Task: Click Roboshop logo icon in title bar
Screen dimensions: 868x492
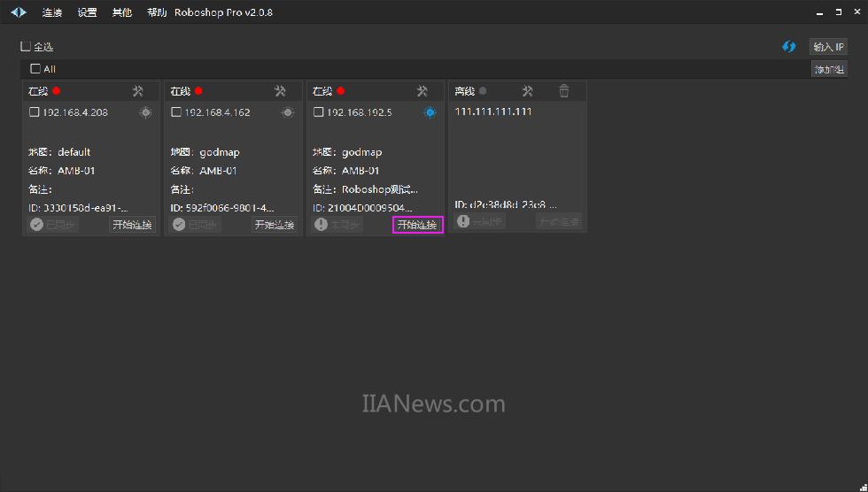Action: click(x=19, y=12)
